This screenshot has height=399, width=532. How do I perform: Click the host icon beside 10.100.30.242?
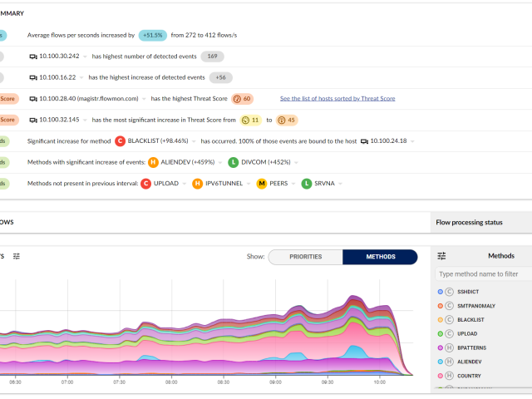[x=34, y=57]
